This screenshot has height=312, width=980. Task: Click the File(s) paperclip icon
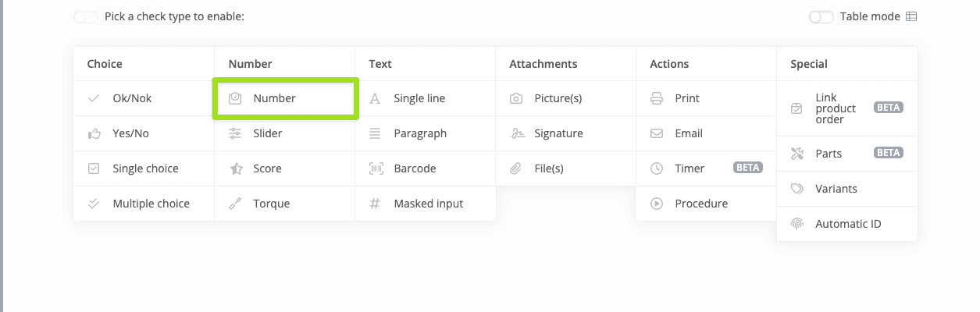click(516, 168)
